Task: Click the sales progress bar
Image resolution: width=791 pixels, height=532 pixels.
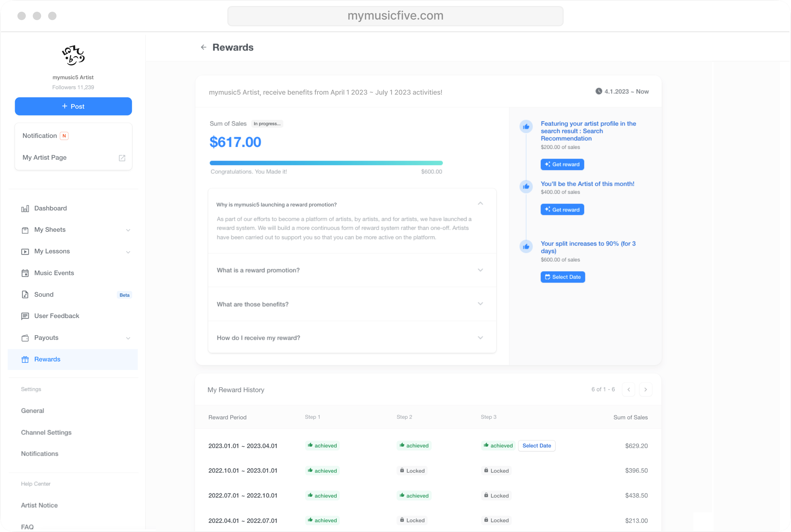Action: point(326,163)
